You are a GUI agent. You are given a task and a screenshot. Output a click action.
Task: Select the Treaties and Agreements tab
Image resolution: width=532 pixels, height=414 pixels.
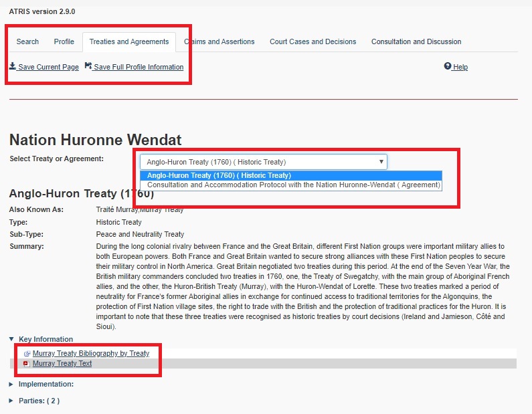click(x=129, y=41)
